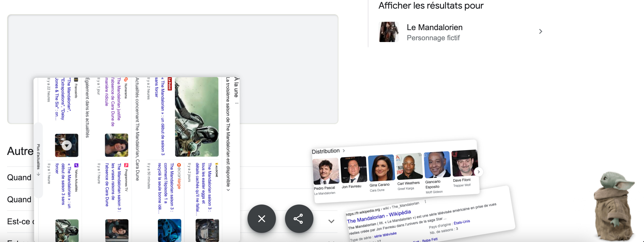
Task: Click the 'Il y a 22 heures' timestamp
Action: (x=48, y=90)
